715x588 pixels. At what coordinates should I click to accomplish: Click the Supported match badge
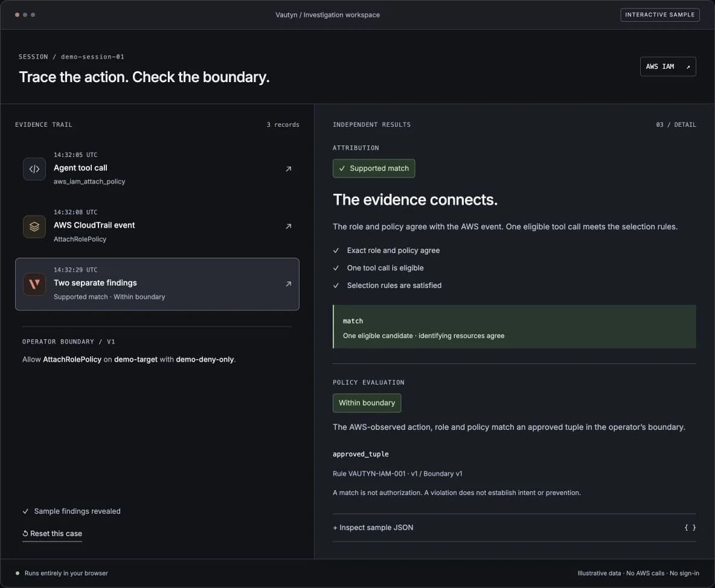[374, 168]
